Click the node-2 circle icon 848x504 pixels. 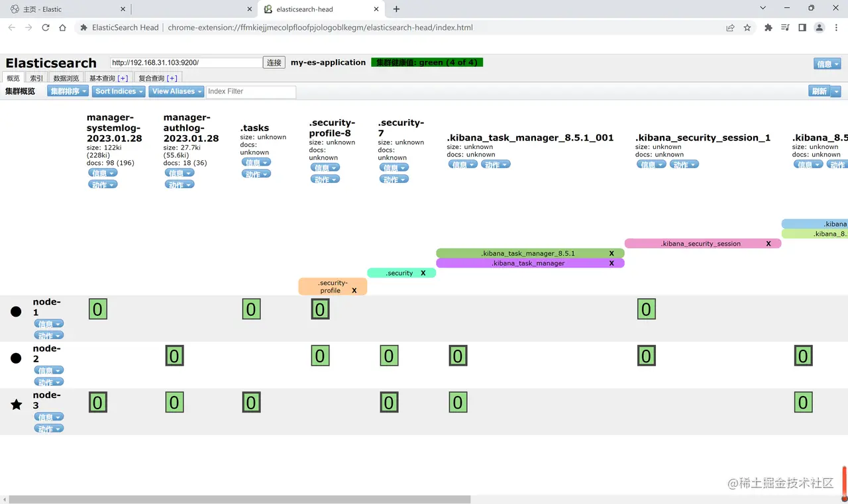tap(16, 358)
